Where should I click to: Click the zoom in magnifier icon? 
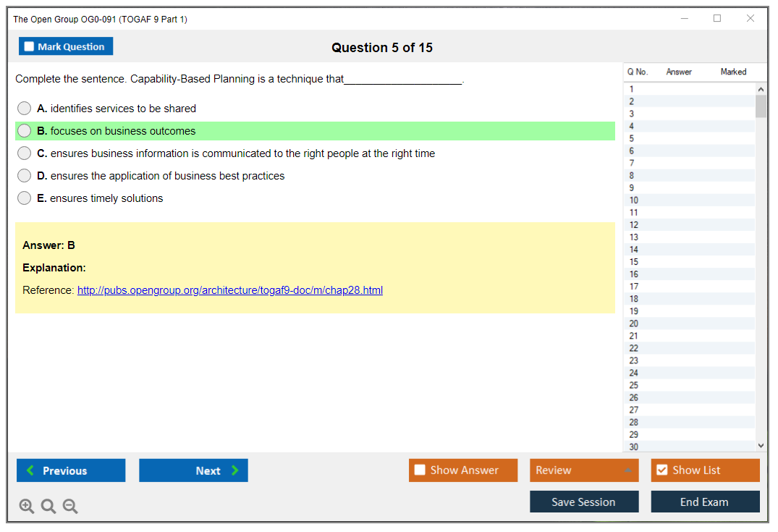(27, 506)
